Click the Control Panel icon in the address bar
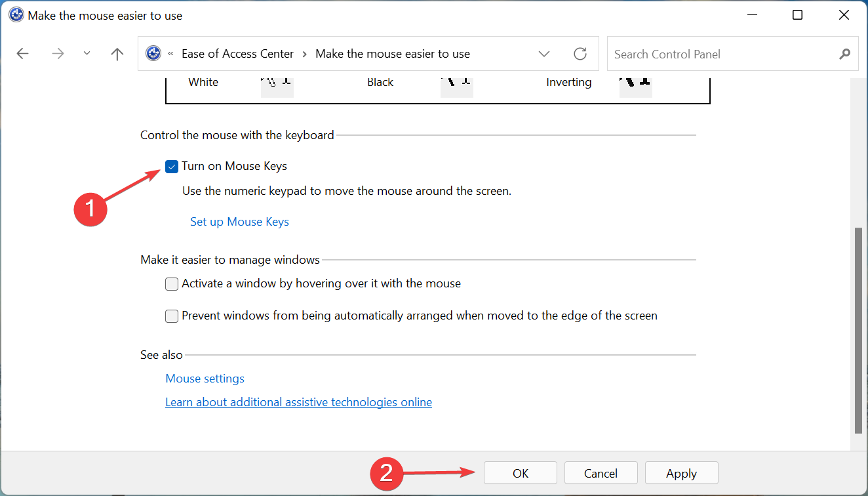Screen dimensions: 868x496 tap(153, 53)
